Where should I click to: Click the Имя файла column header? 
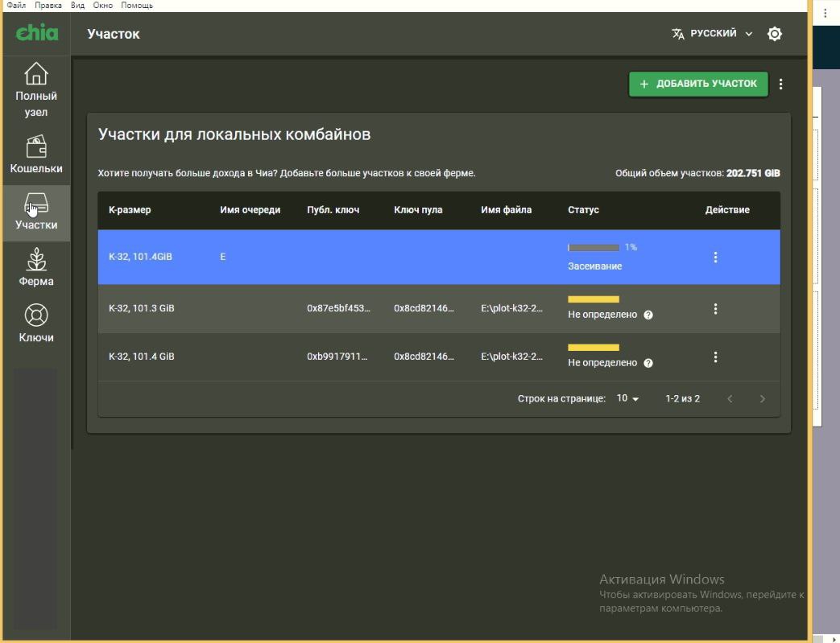click(507, 210)
